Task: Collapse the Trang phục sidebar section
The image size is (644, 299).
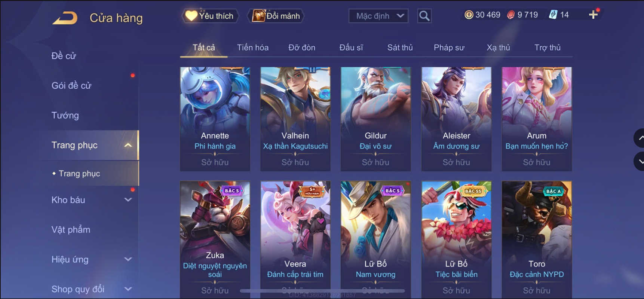Action: [128, 145]
